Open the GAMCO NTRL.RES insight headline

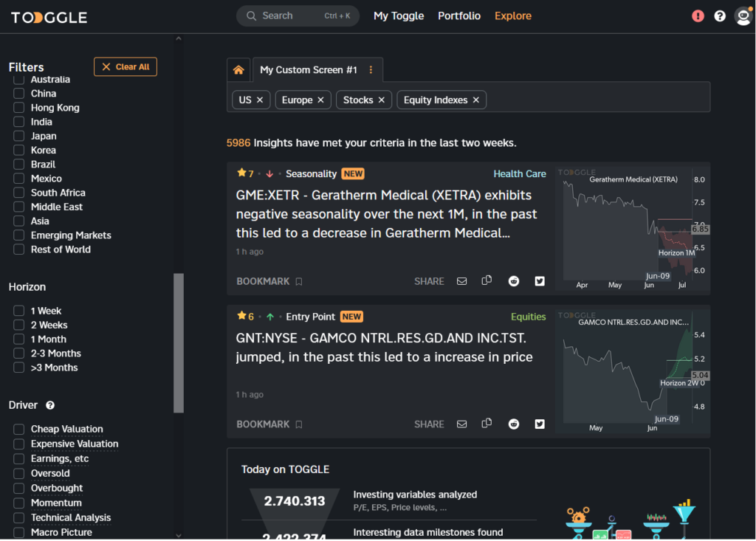coord(384,348)
